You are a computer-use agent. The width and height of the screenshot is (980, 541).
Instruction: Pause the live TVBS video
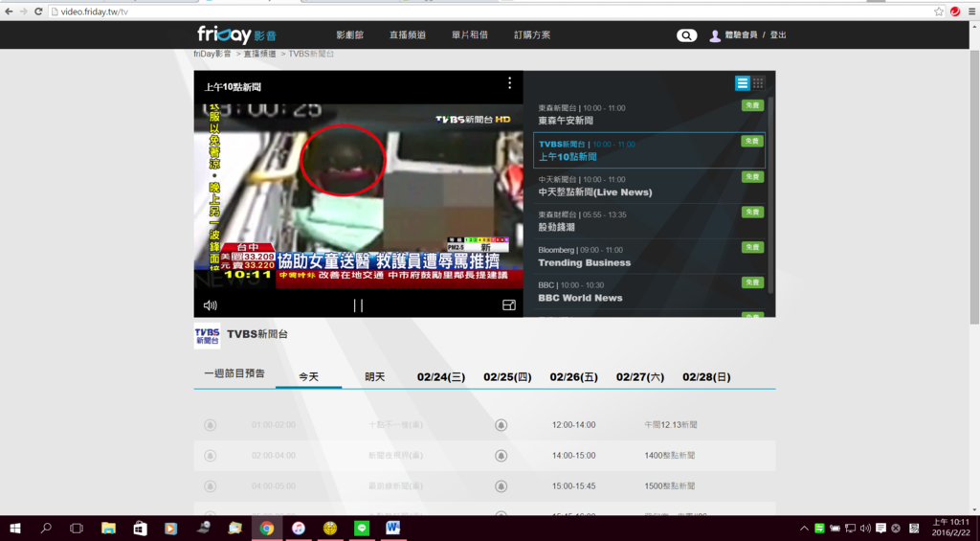pyautogui.click(x=358, y=305)
